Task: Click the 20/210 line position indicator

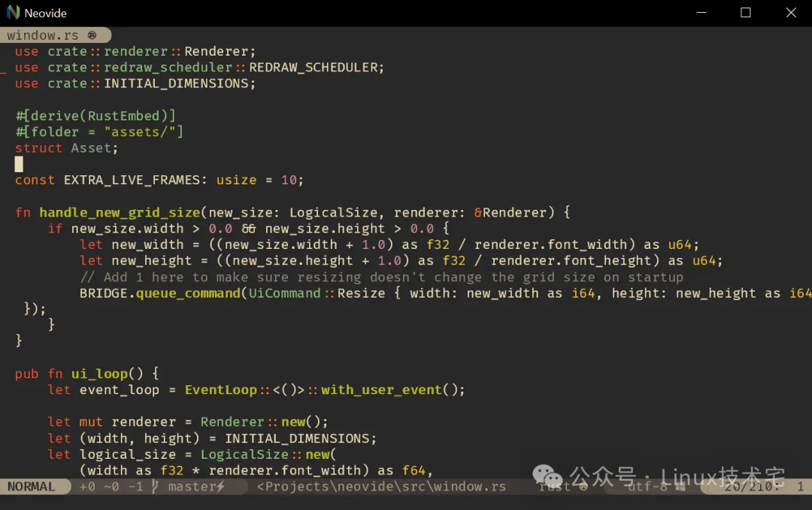Action: pyautogui.click(x=751, y=487)
